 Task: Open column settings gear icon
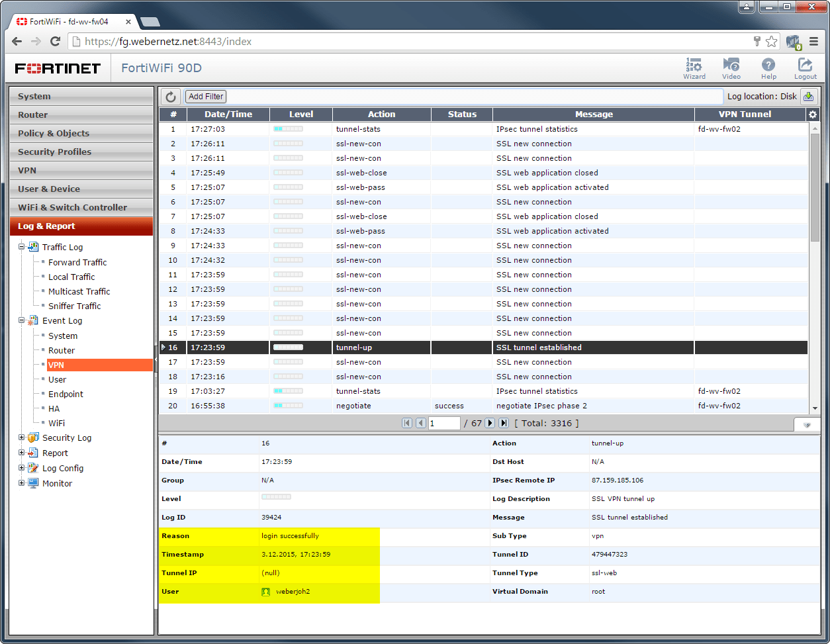813,115
